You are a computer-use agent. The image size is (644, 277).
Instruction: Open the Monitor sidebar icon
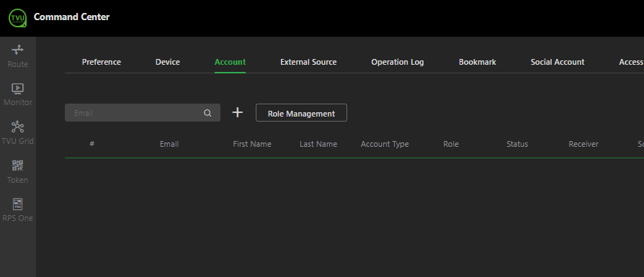pos(18,88)
